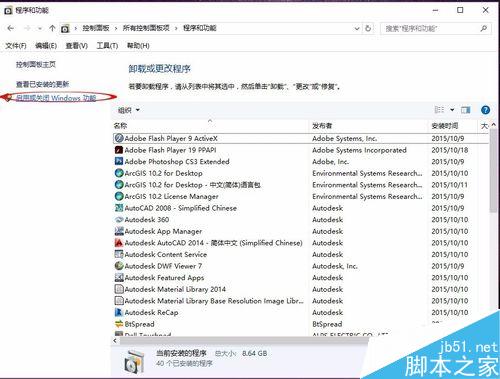Image resolution: width=500 pixels, height=379 pixels.
Task: Click the refresh button in address bar
Action: 368,28
